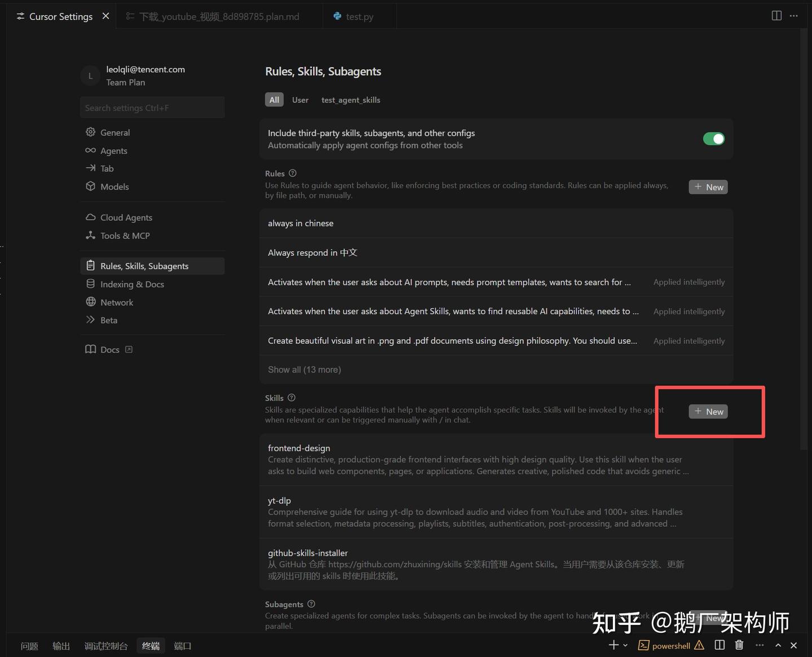Select the User filter tab

point(300,100)
